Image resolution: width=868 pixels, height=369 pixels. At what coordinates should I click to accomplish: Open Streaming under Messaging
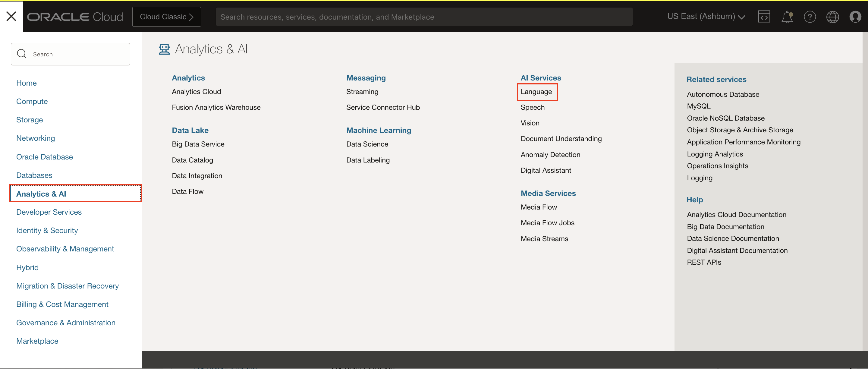(x=362, y=92)
